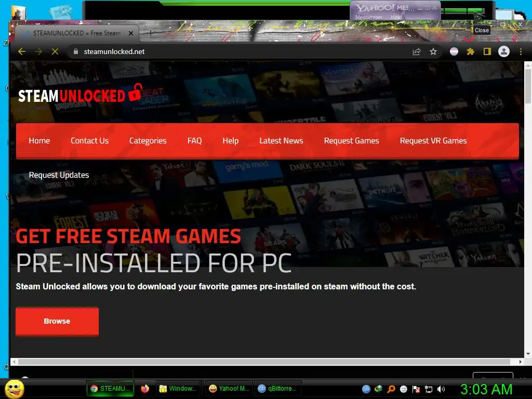Open the striped round extension icon
Viewport: 532px width, 399px height.
click(454, 51)
